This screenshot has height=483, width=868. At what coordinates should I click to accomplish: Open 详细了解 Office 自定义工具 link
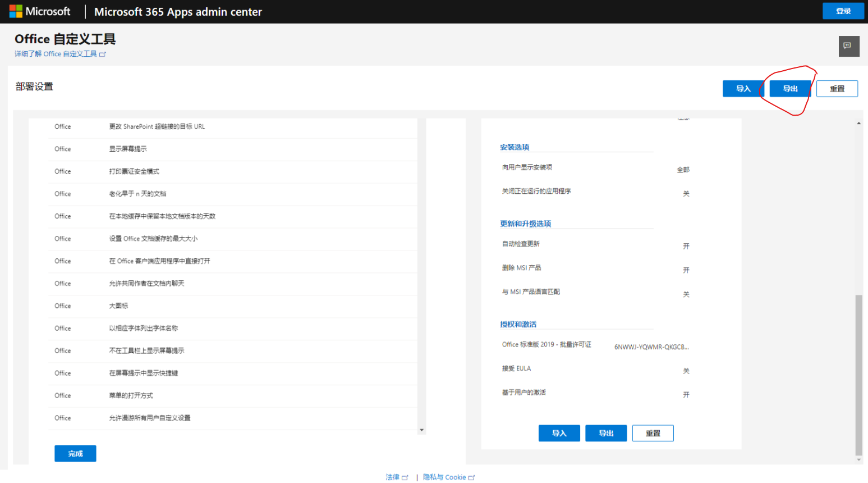coord(56,54)
